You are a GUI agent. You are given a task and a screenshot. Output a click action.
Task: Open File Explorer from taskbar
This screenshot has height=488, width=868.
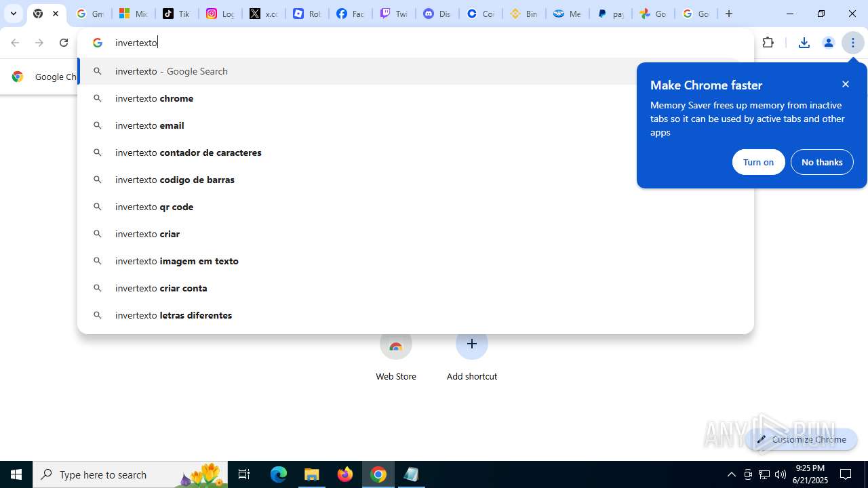tap(312, 474)
